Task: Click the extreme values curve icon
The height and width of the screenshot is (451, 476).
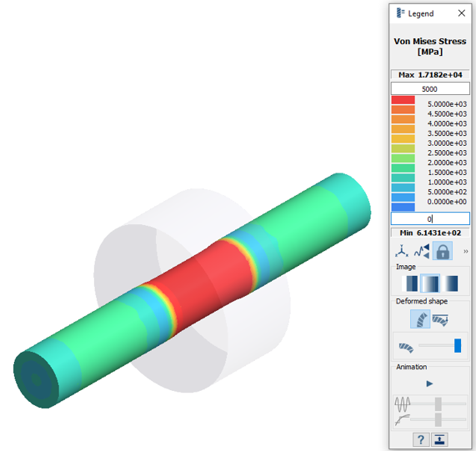Action: (422, 251)
